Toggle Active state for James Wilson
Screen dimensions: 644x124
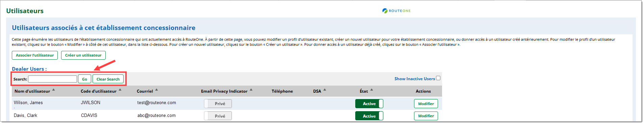pyautogui.click(x=369, y=103)
